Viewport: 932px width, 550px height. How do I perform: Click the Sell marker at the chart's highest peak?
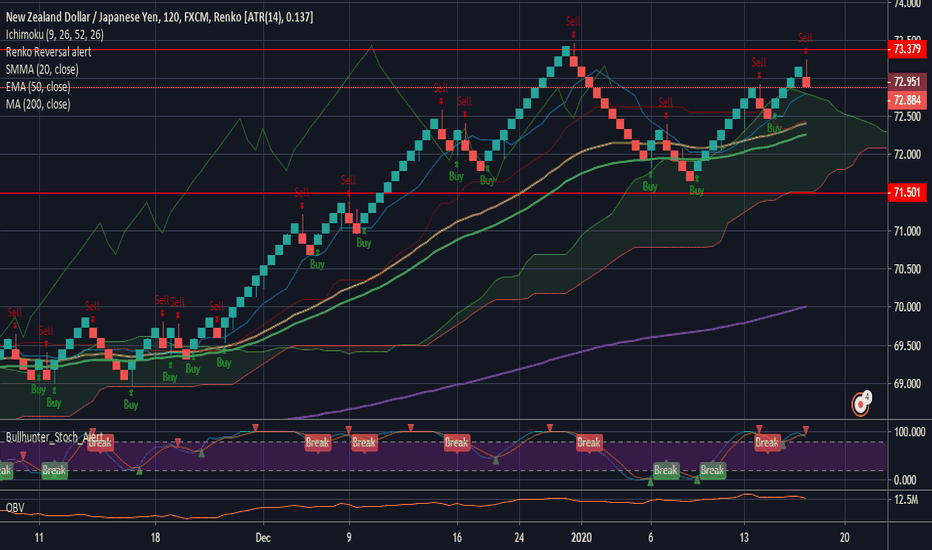pyautogui.click(x=572, y=21)
